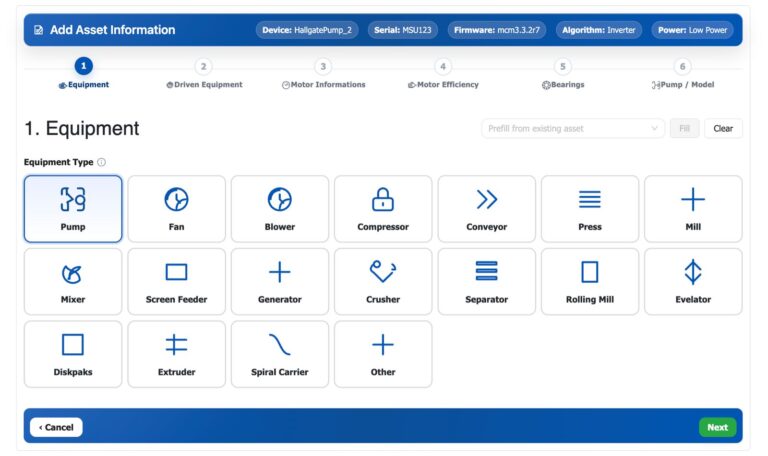Viewport: 768px width, 456px height.
Task: Click the Algorithm: Inverter badge
Action: pyautogui.click(x=599, y=30)
